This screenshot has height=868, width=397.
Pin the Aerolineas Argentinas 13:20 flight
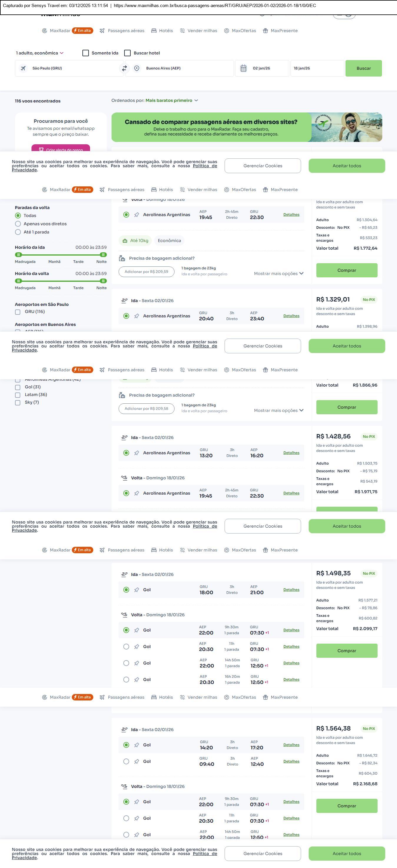[x=136, y=453]
